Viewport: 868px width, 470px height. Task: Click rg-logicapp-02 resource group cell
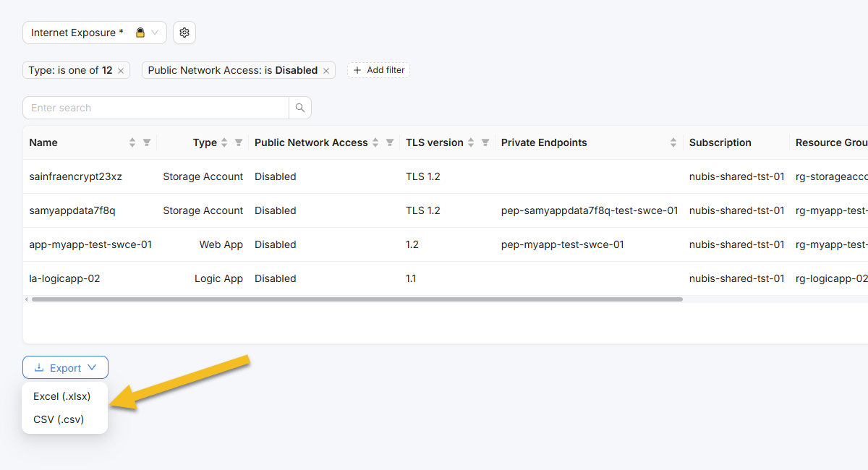tap(832, 278)
